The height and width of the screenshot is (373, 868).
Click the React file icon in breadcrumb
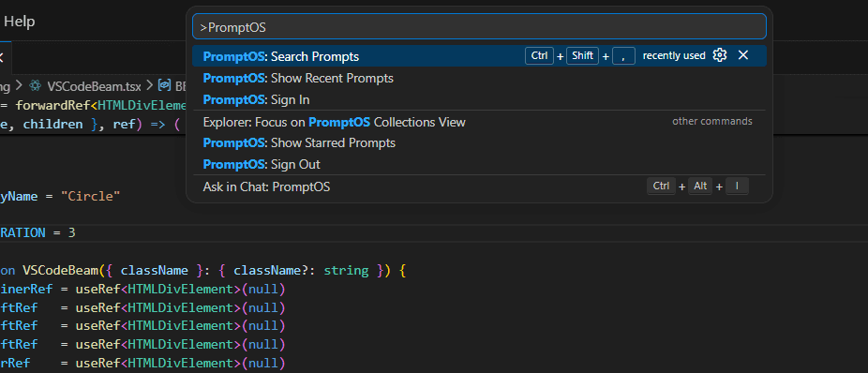point(36,86)
